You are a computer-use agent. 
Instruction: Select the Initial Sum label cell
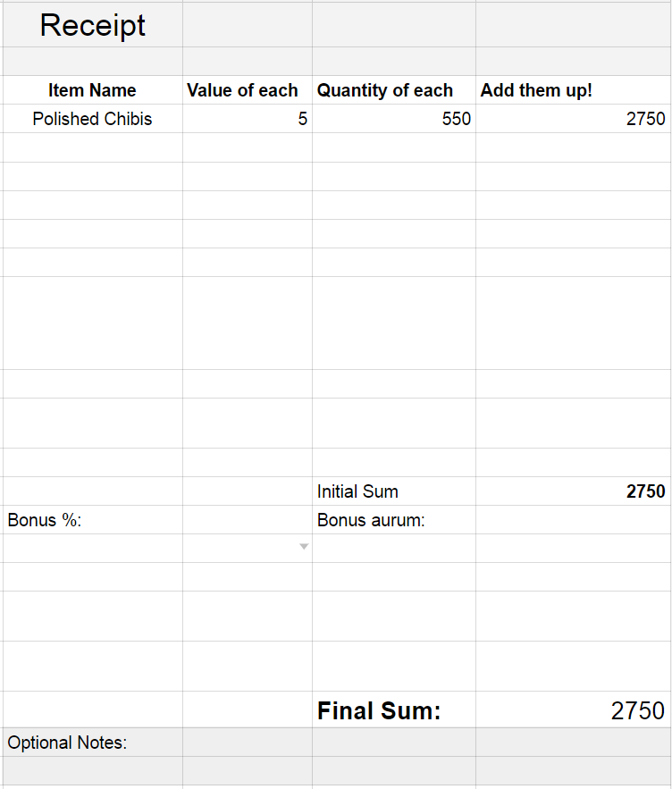(393, 491)
